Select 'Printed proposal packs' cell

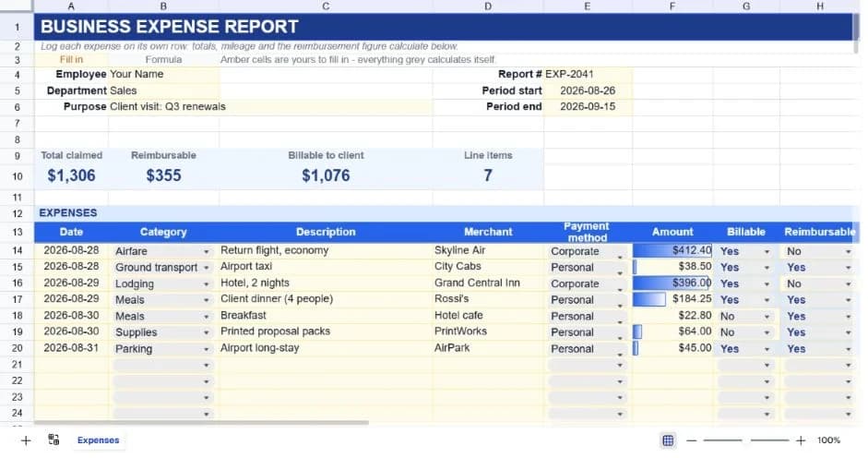coord(326,331)
